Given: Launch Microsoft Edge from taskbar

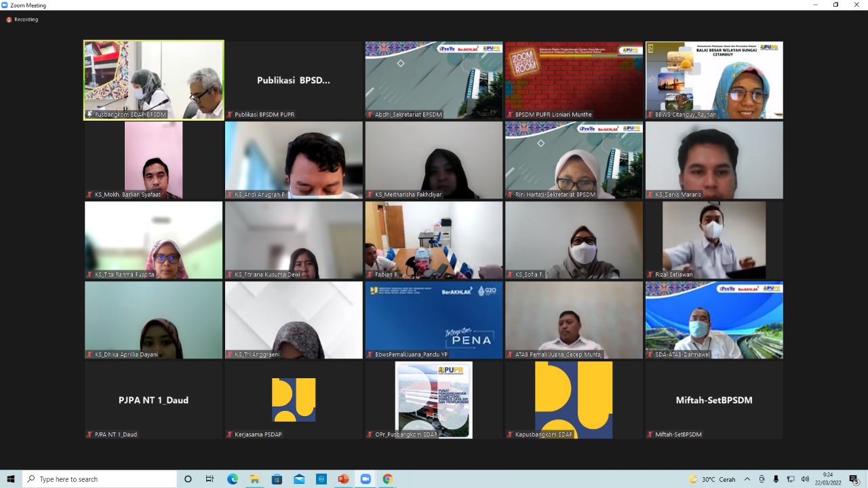Looking at the screenshot, I should click(233, 479).
